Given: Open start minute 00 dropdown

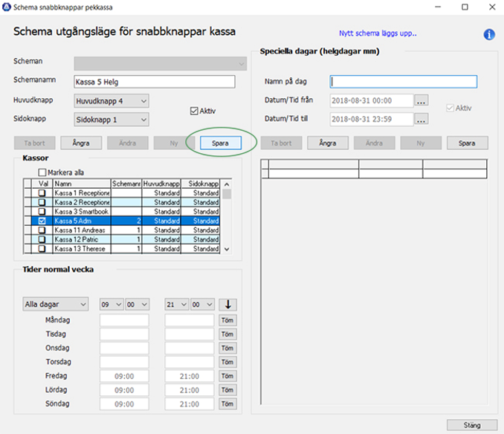Looking at the screenshot, I should pyautogui.click(x=138, y=304).
